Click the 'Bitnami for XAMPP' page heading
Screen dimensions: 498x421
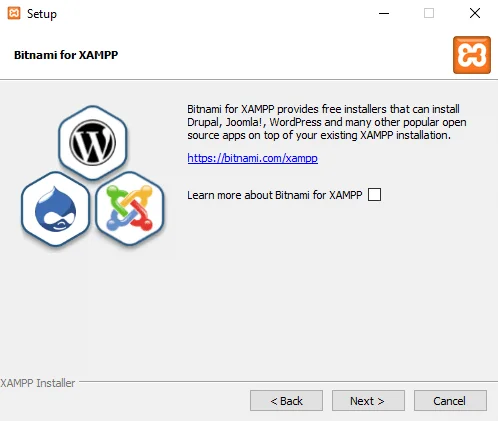(x=66, y=55)
